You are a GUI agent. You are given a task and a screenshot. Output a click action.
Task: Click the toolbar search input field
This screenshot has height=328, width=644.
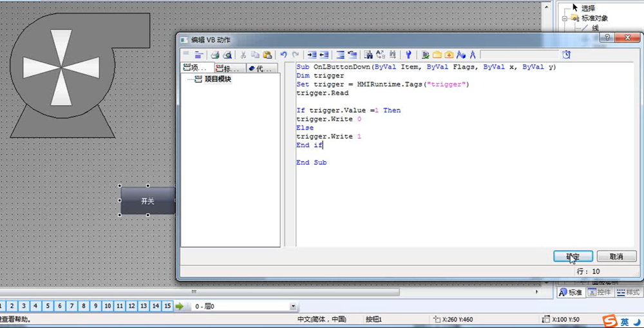coord(519,55)
